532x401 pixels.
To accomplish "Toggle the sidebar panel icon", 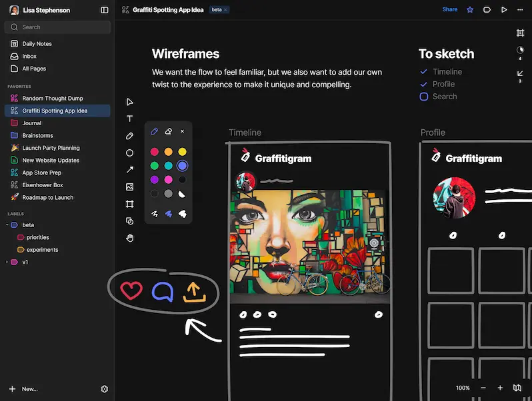I will pyautogui.click(x=105, y=10).
